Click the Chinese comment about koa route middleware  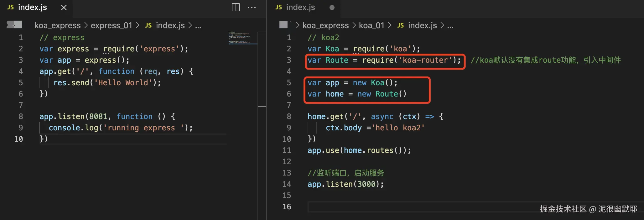tap(546, 60)
